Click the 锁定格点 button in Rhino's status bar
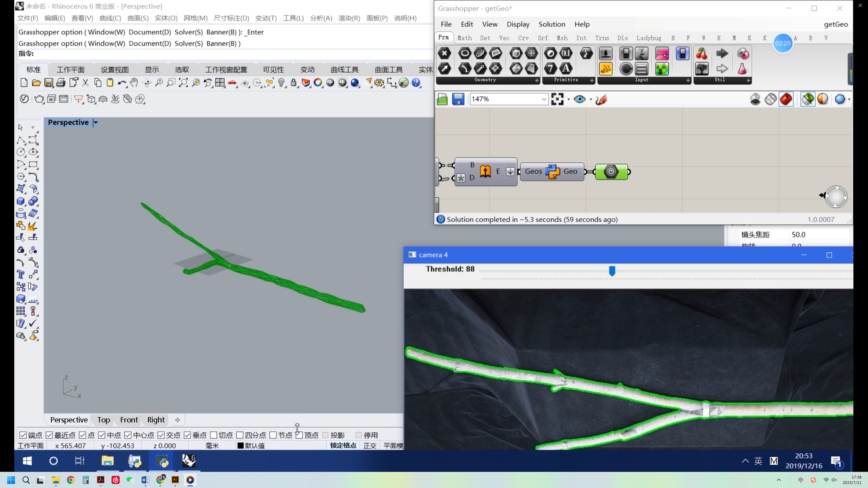Viewport: 868px width, 488px height. tap(342, 446)
